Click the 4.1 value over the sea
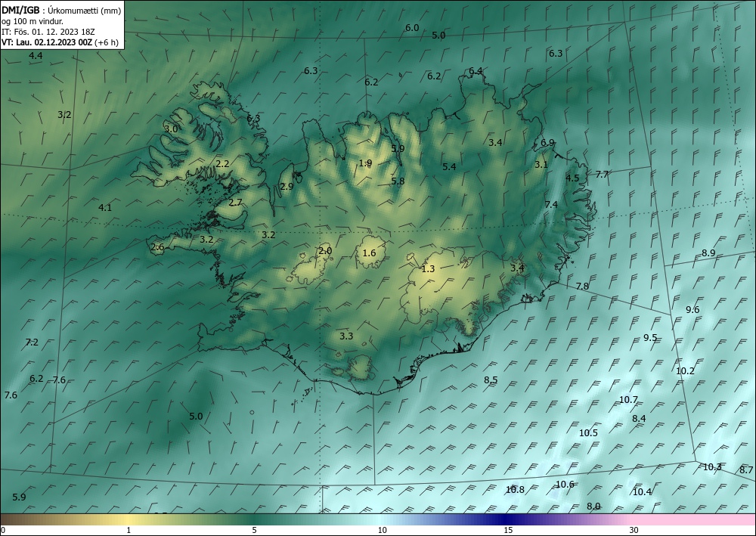This screenshot has width=756, height=536. point(105,208)
